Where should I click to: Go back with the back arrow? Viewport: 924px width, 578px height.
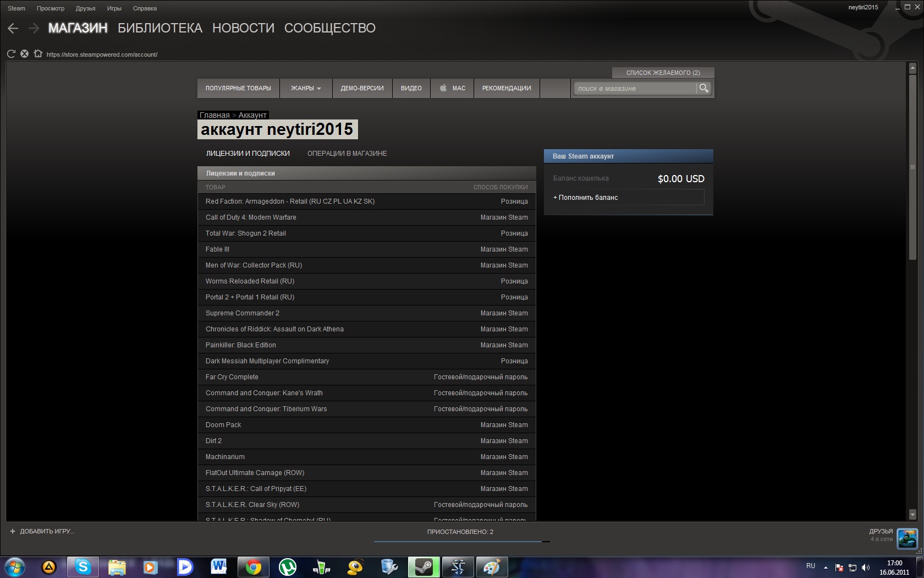[x=13, y=28]
